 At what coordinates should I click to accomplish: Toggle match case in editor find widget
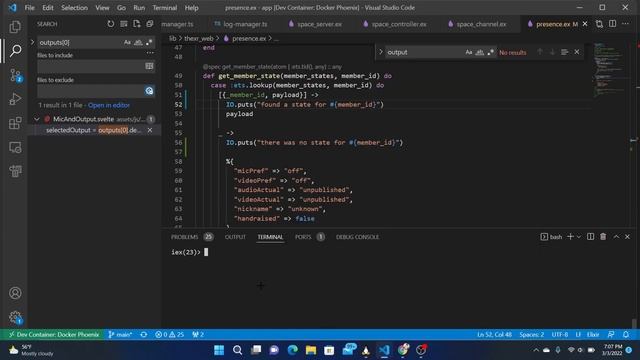click(469, 52)
